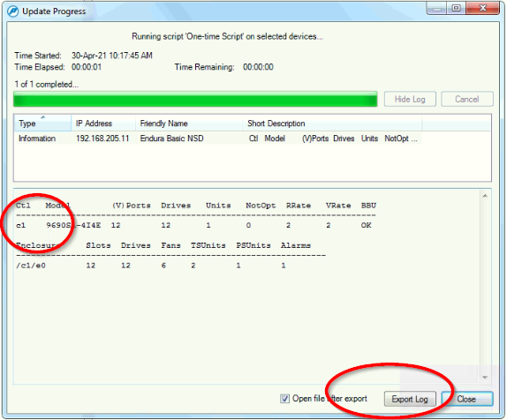Sort by the IP Address column header

coord(103,124)
